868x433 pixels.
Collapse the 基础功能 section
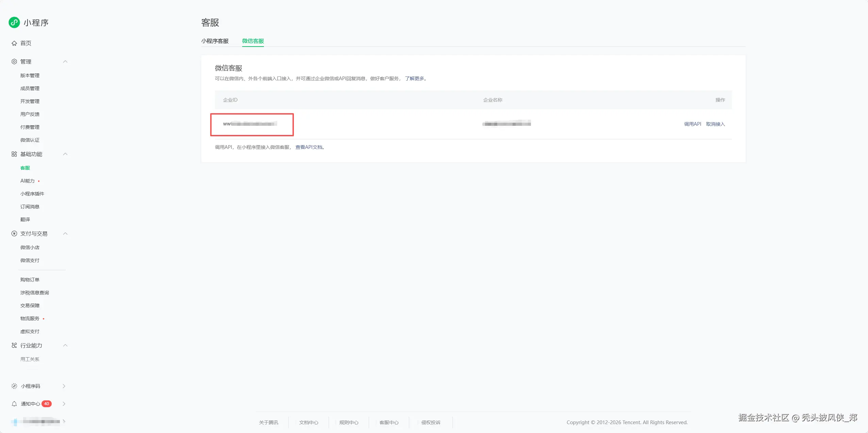point(65,154)
